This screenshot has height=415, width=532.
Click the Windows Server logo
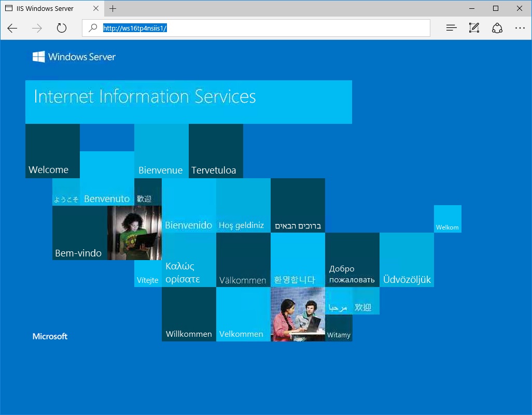pos(74,56)
